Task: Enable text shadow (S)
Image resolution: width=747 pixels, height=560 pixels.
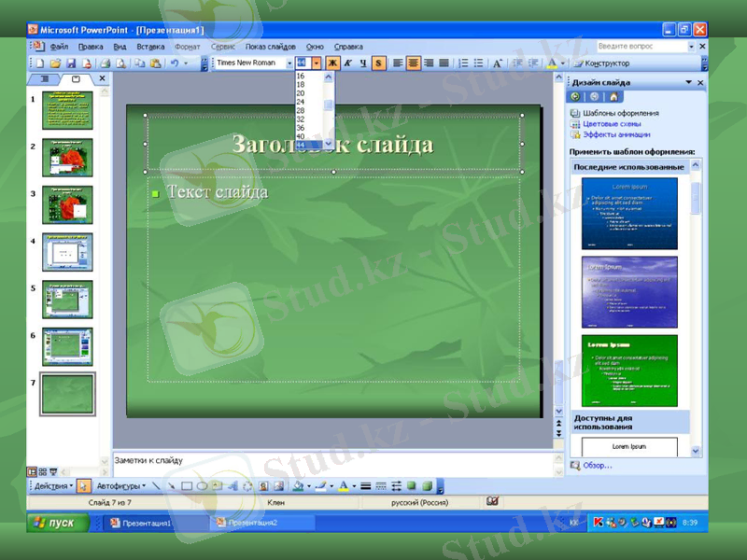Action: pyautogui.click(x=380, y=63)
